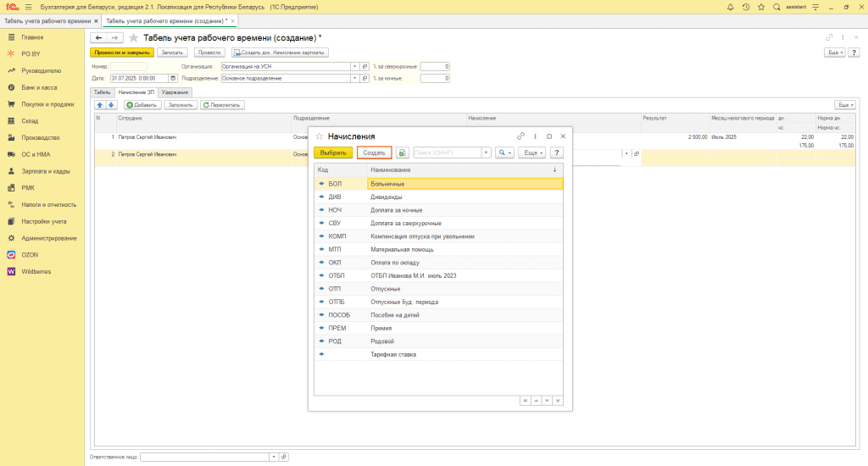Screen dimensions: 868x466
Task: Go back with the left arrow
Action: (x=98, y=37)
